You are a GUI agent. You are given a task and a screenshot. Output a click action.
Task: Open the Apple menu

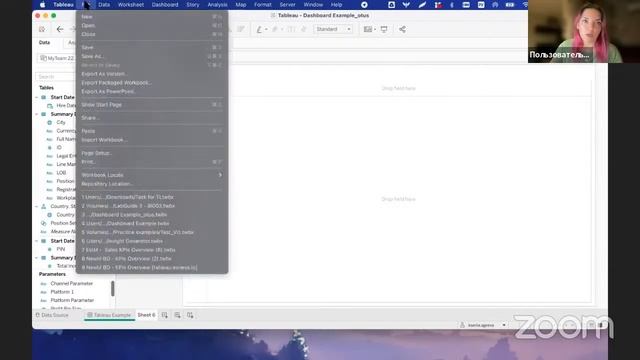pos(42,5)
